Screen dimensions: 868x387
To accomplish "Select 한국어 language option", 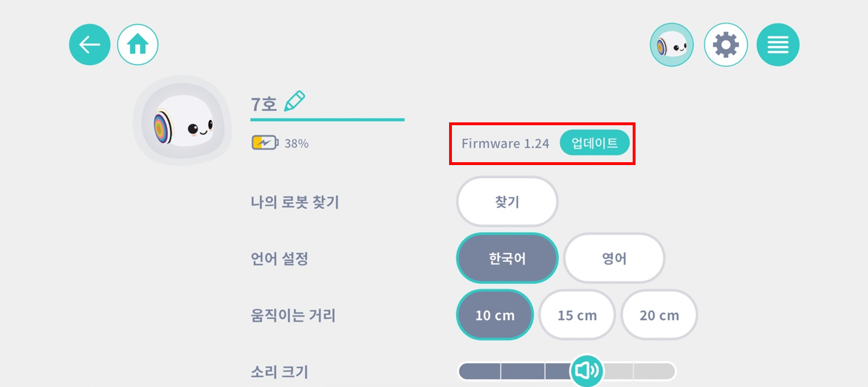I will (x=507, y=258).
